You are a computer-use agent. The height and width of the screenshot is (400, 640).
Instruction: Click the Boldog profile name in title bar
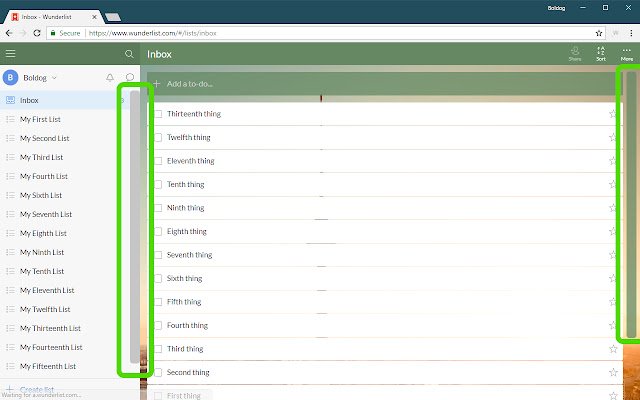556,8
